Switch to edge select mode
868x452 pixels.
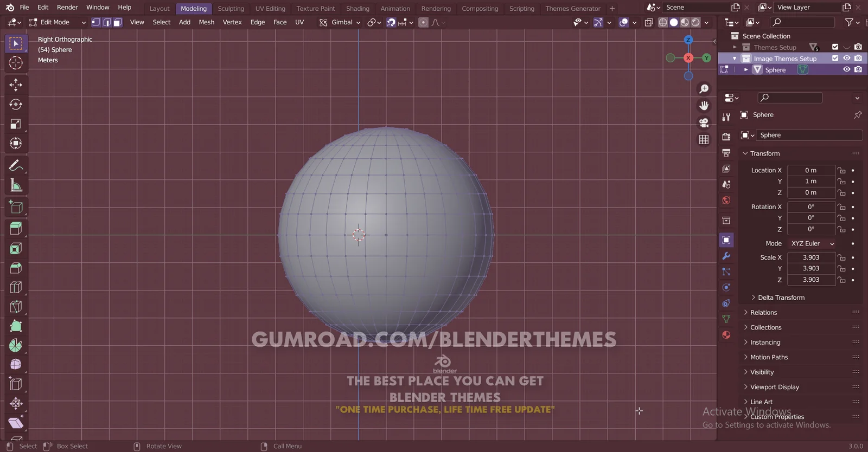click(107, 22)
